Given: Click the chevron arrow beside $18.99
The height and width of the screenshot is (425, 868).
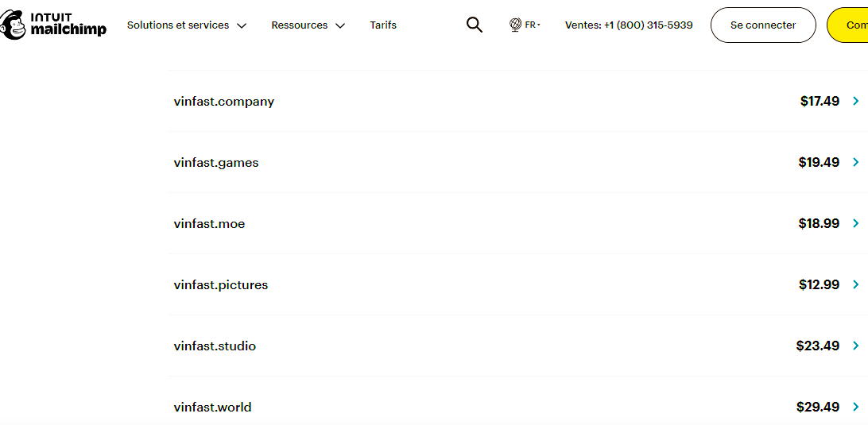Looking at the screenshot, I should [x=856, y=223].
